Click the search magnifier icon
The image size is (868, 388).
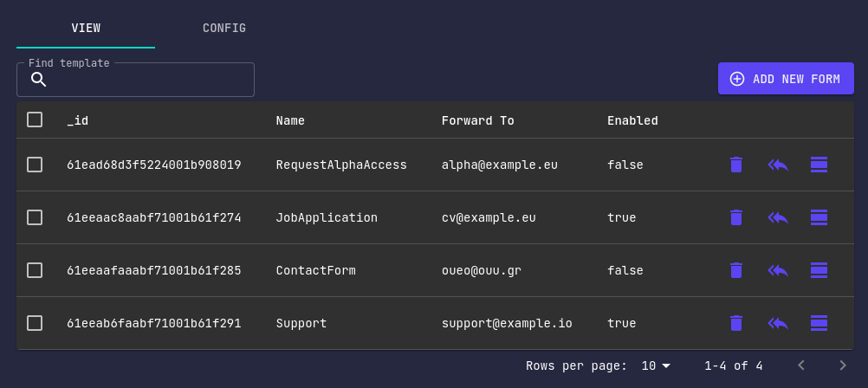pyautogui.click(x=38, y=80)
